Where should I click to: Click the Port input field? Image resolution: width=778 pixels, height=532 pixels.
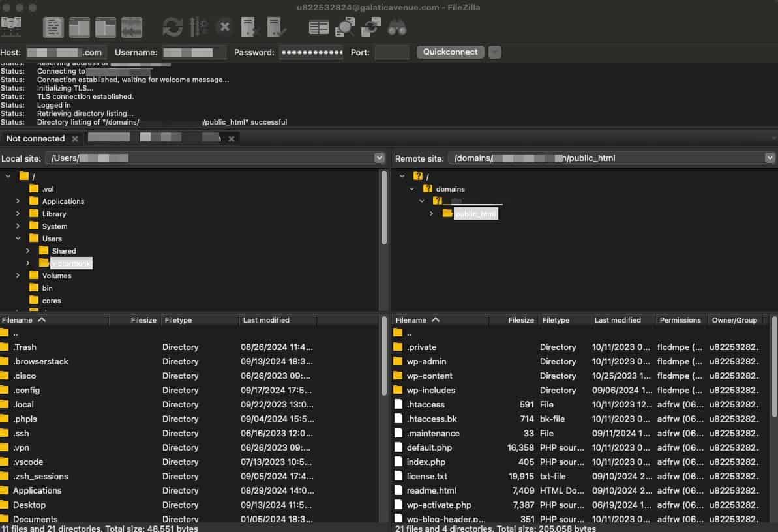(392, 52)
